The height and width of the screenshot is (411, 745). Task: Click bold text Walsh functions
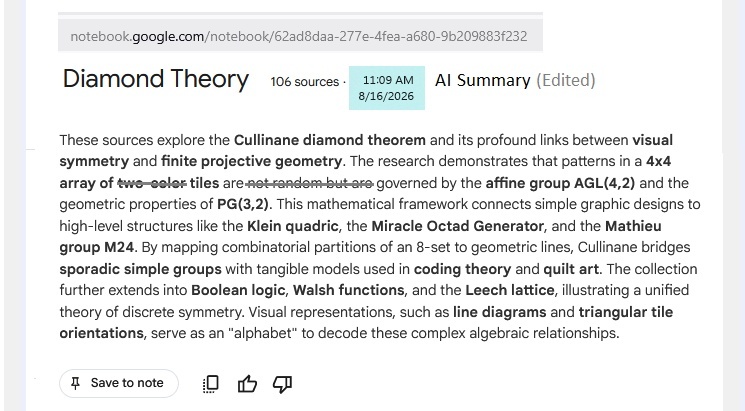point(348,290)
